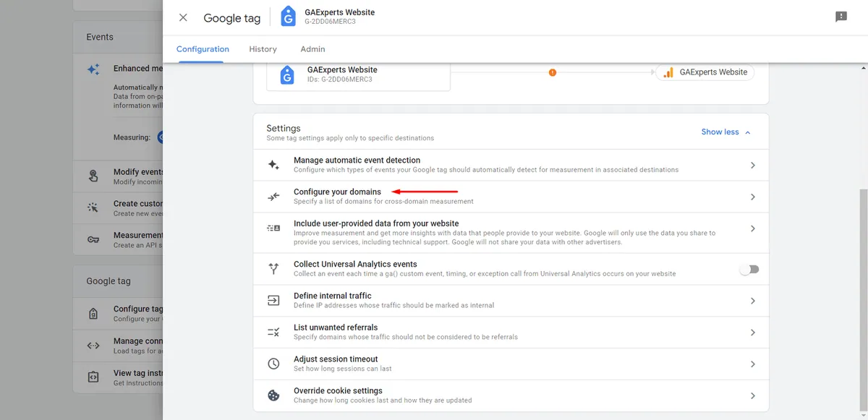The width and height of the screenshot is (868, 420).
Task: Expand the Manage automatic event detection chevron
Action: click(x=752, y=166)
